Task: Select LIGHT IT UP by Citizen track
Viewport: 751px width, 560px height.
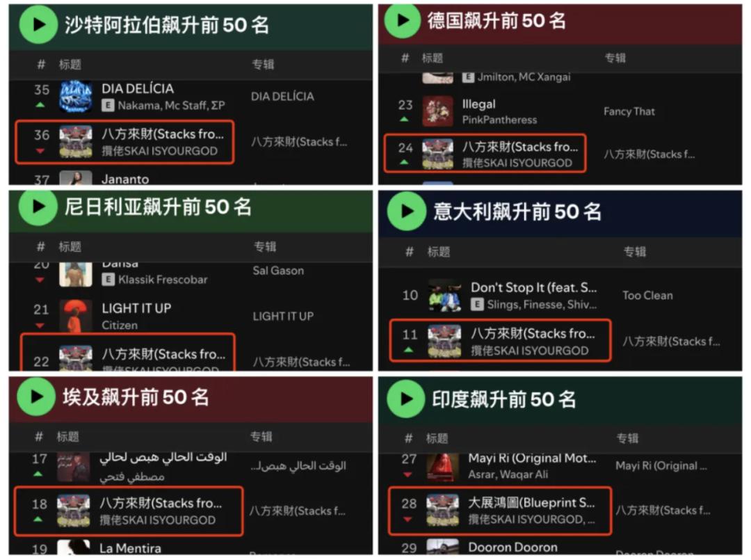Action: click(192, 316)
